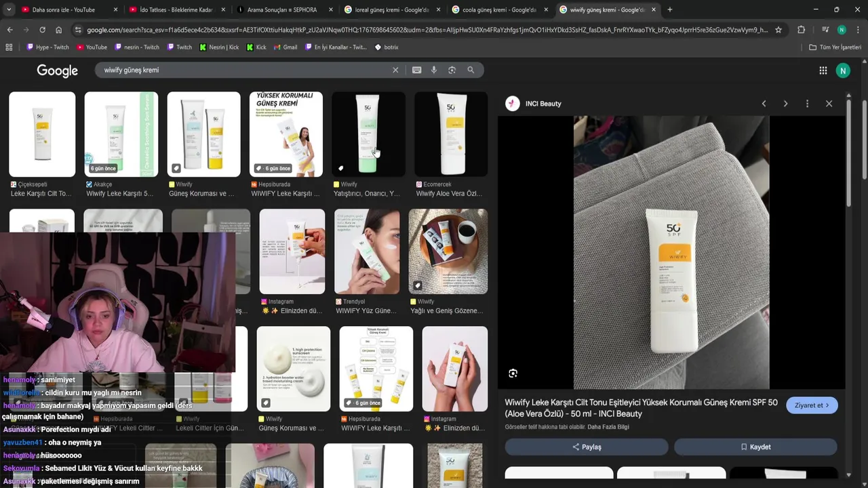This screenshot has width=868, height=488.
Task: Click the Ziyaret et button
Action: (812, 405)
